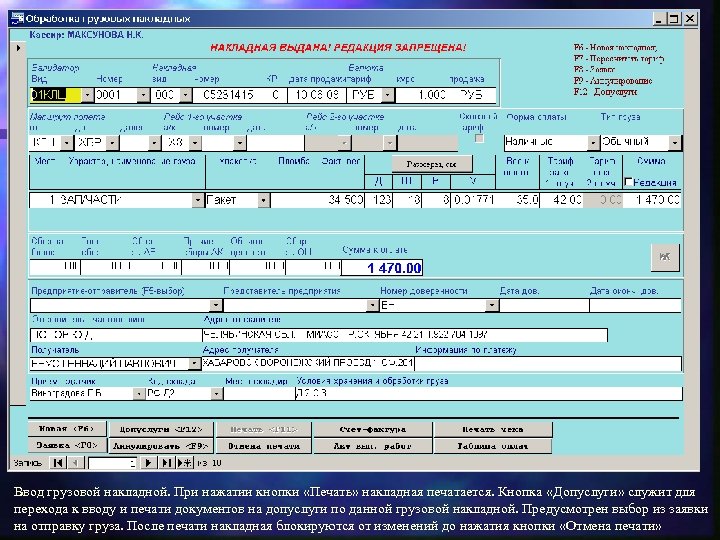Open the Счет-фактура button

(x=372, y=429)
